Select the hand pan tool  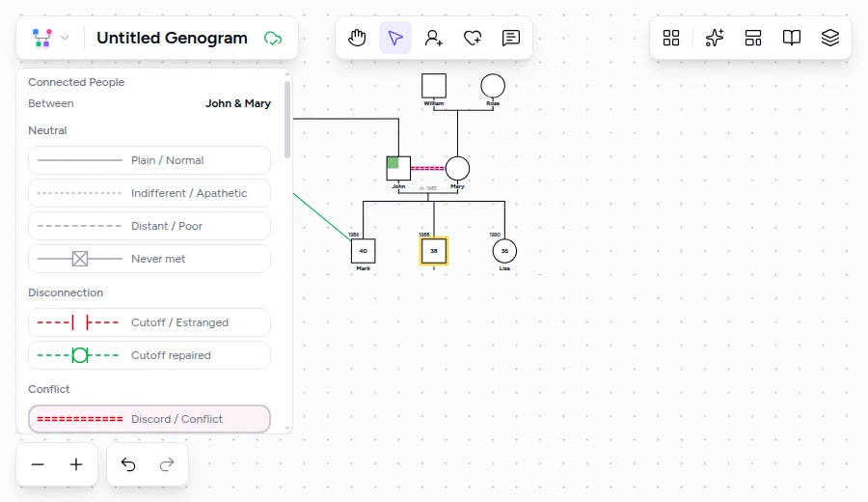pyautogui.click(x=357, y=38)
